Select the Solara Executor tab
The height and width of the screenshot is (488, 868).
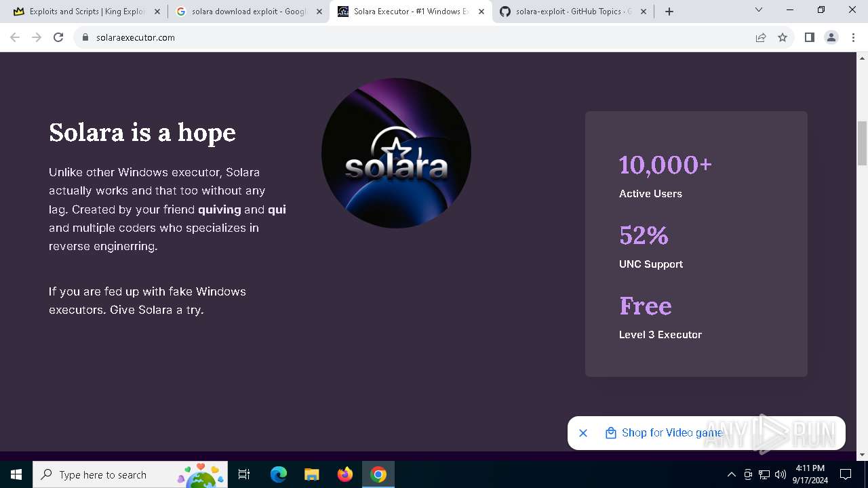410,12
